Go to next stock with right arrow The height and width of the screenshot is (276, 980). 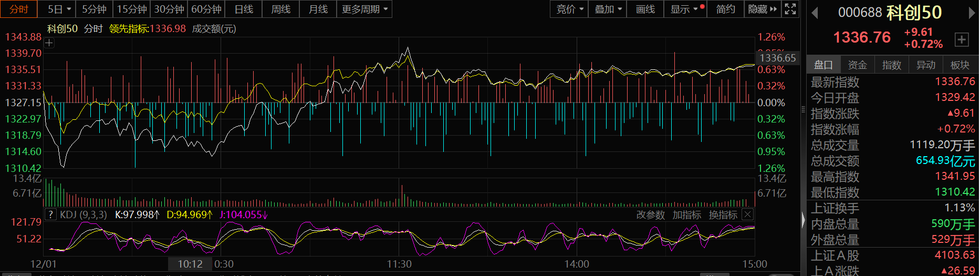(972, 13)
